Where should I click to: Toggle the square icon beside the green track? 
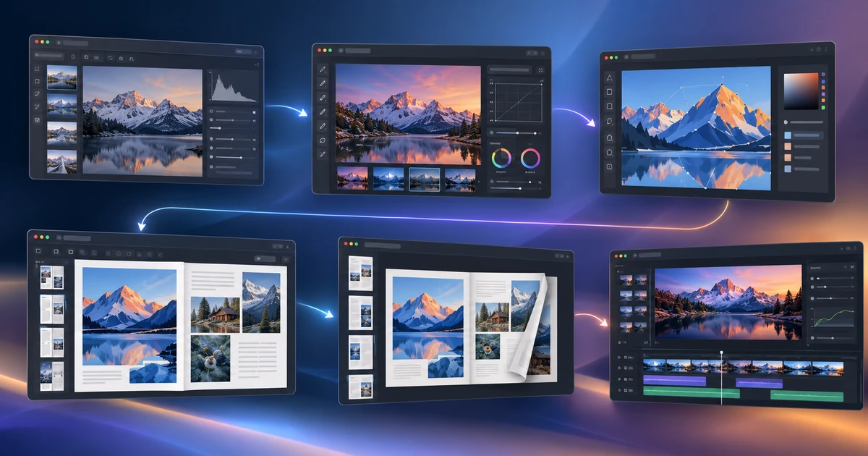coord(626,390)
